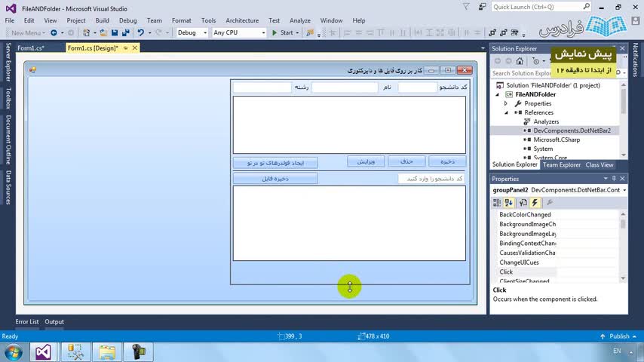Open the Build menu

(x=103, y=20)
